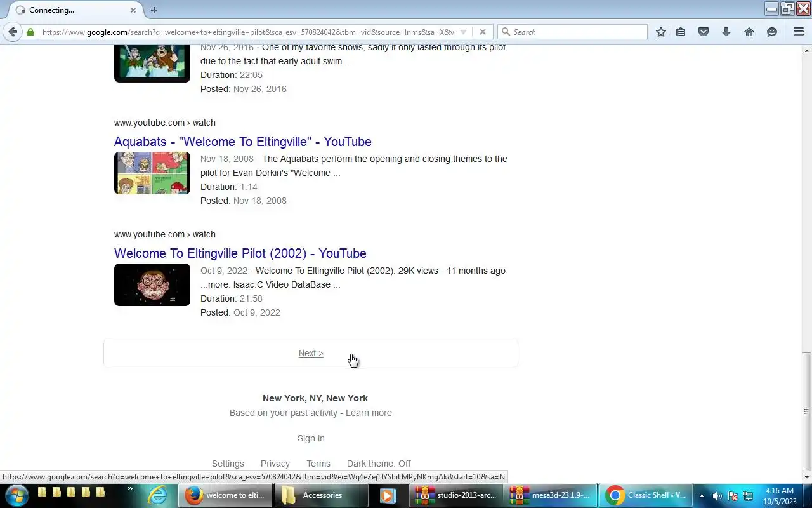Switch to Chrome Classic Shell window
812x508 pixels.
tap(645, 495)
